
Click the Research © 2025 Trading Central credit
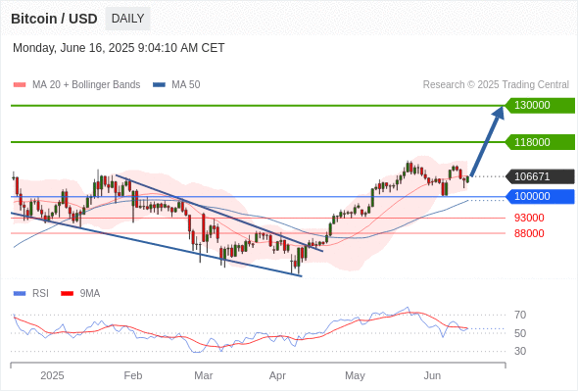(x=496, y=85)
